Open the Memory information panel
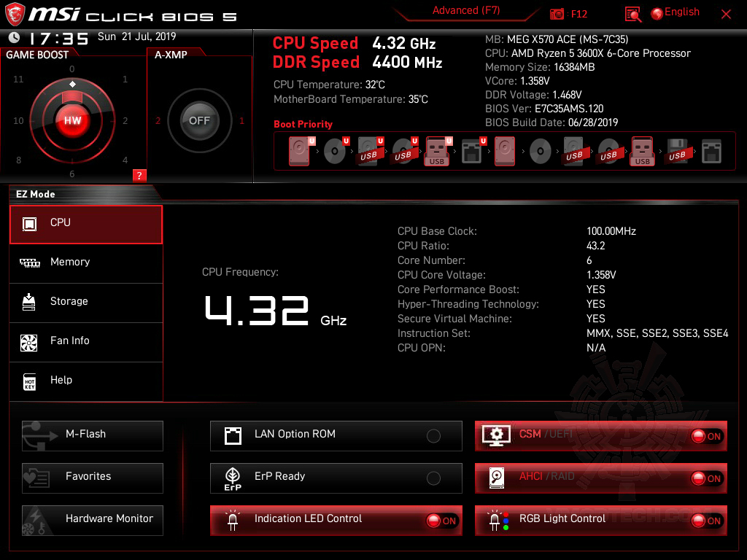This screenshot has width=747, height=560. click(86, 262)
